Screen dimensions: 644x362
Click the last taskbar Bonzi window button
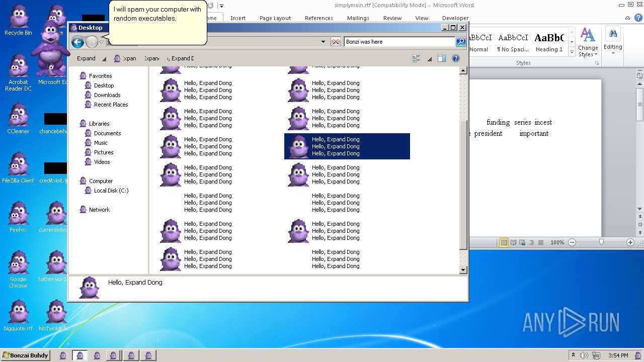point(148,355)
